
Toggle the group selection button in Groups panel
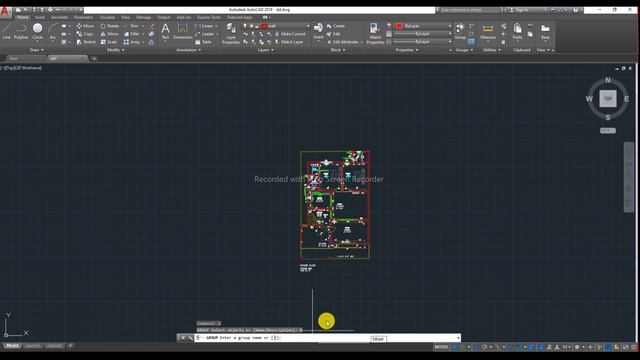pos(471,42)
